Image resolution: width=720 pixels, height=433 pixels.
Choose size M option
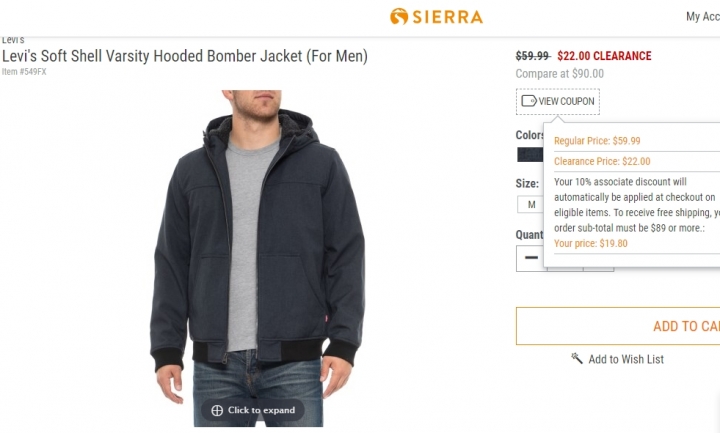[x=531, y=204]
